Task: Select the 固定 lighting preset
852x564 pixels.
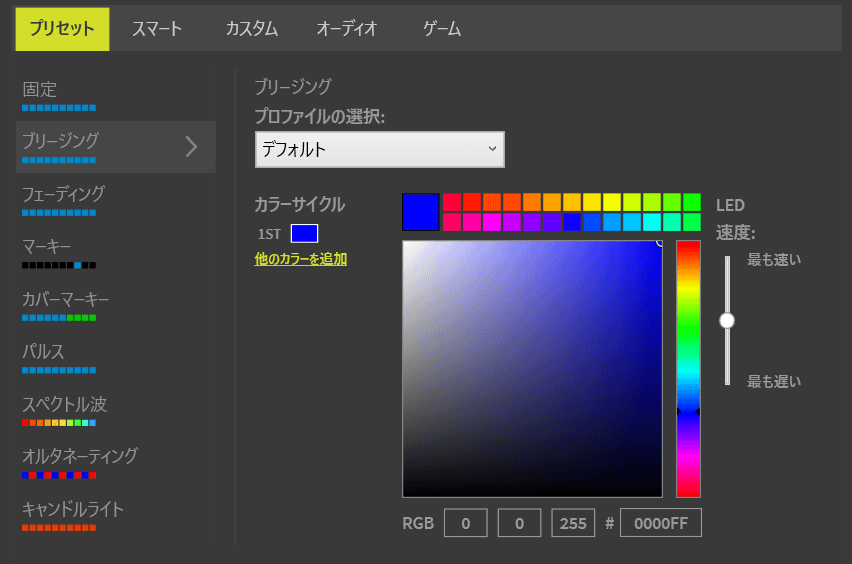Action: click(59, 95)
